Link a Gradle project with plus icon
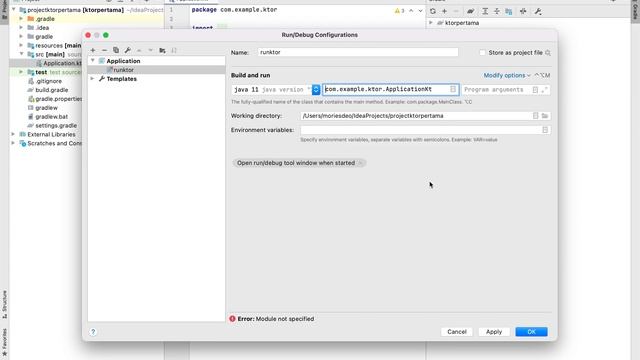The image size is (640, 360). coord(444,11)
